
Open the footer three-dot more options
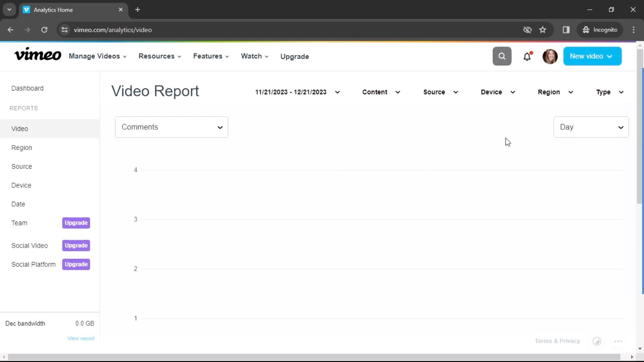[618, 341]
